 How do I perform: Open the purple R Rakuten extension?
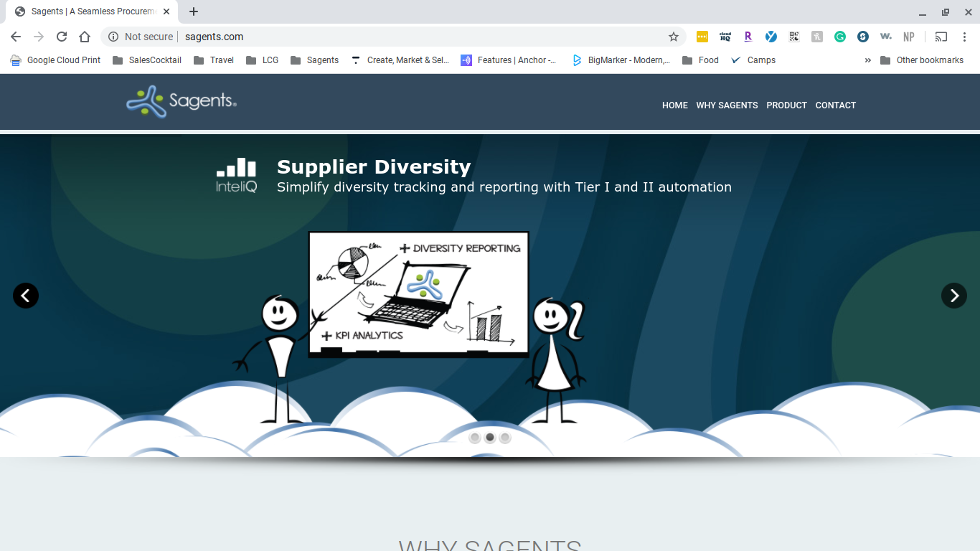tap(748, 37)
